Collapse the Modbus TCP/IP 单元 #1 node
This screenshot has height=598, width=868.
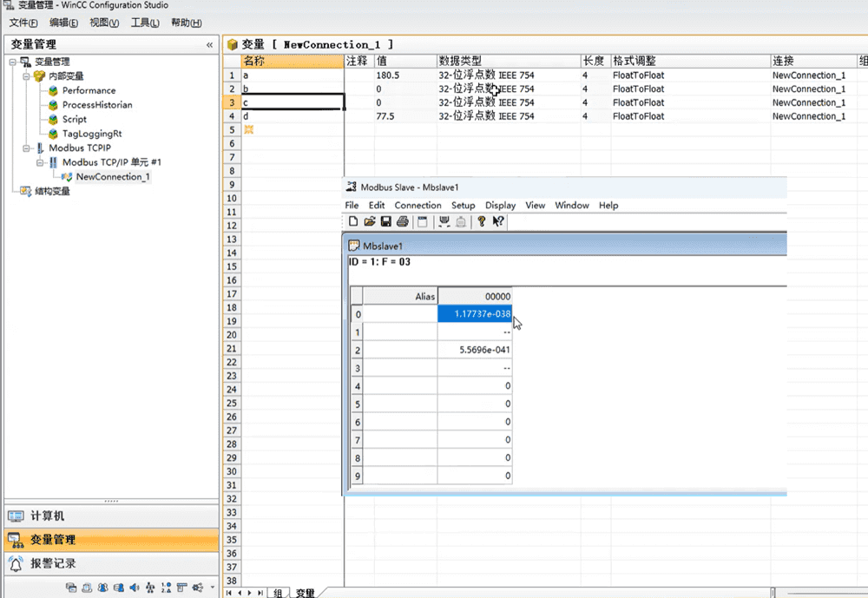pos(40,162)
